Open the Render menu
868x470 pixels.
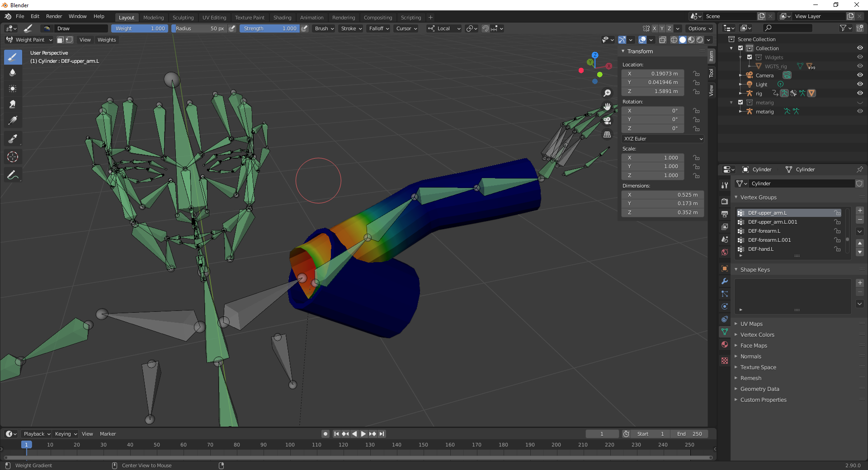click(x=54, y=16)
